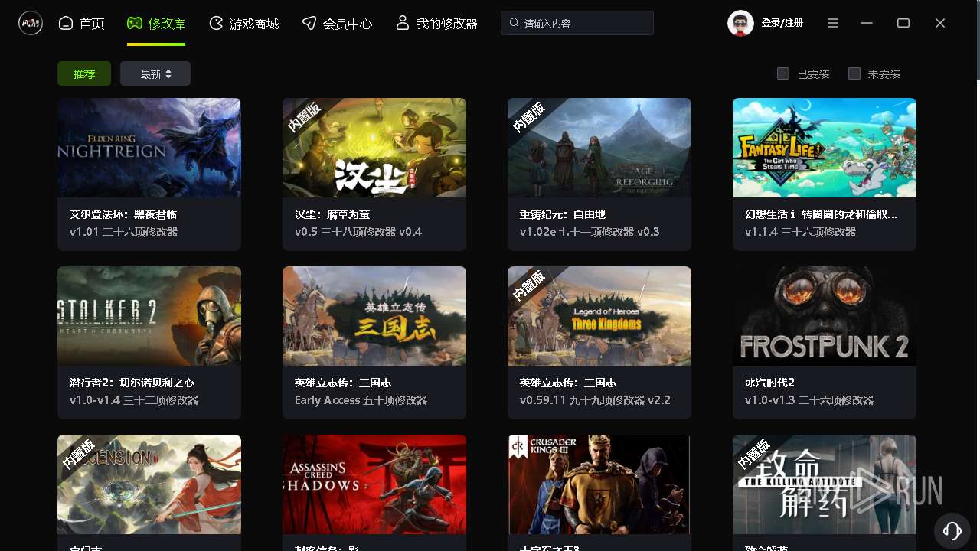Click the search input field
The image size is (980, 551).
click(577, 23)
